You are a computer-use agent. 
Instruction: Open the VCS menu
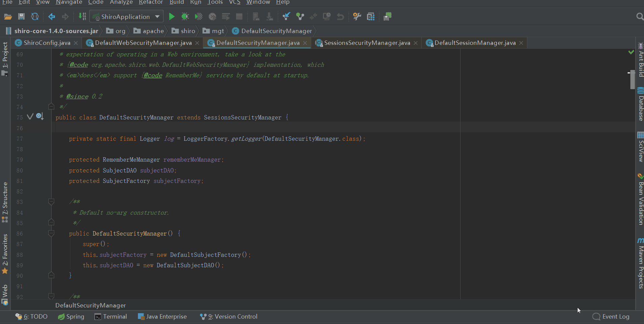point(235,2)
